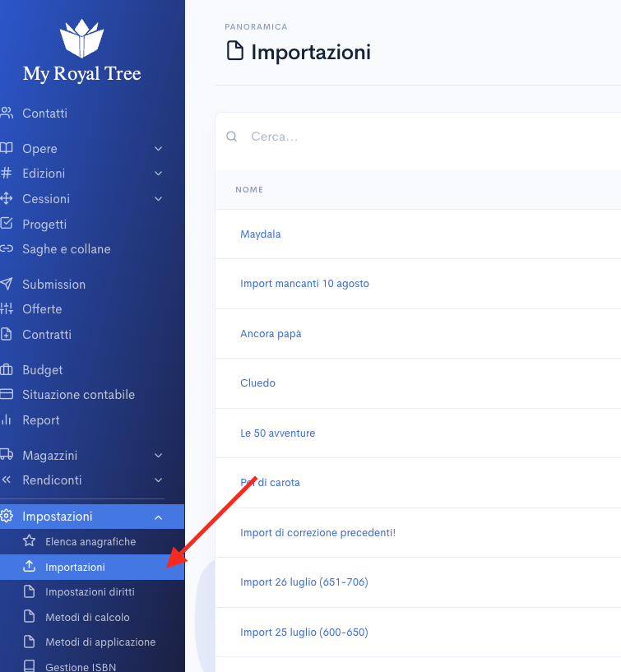This screenshot has height=672, width=621.
Task: Click the Importazioni upload icon in sidebar
Action: (x=29, y=566)
